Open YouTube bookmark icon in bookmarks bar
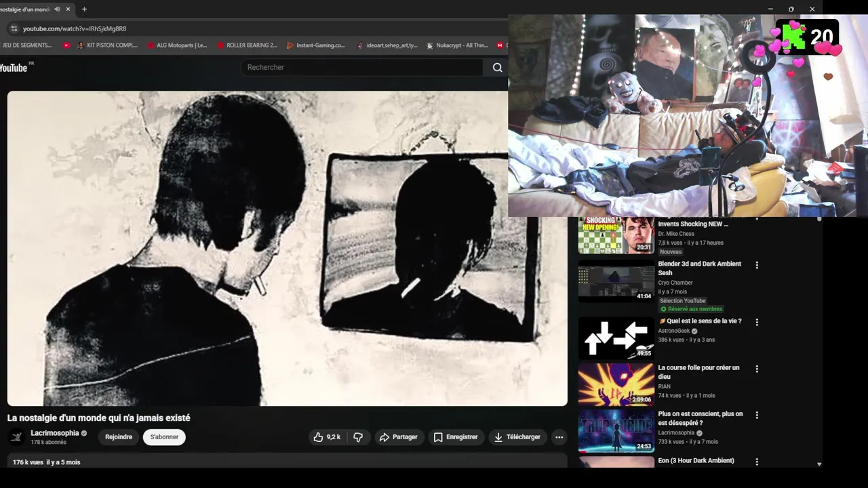The image size is (868, 488). coord(66,45)
